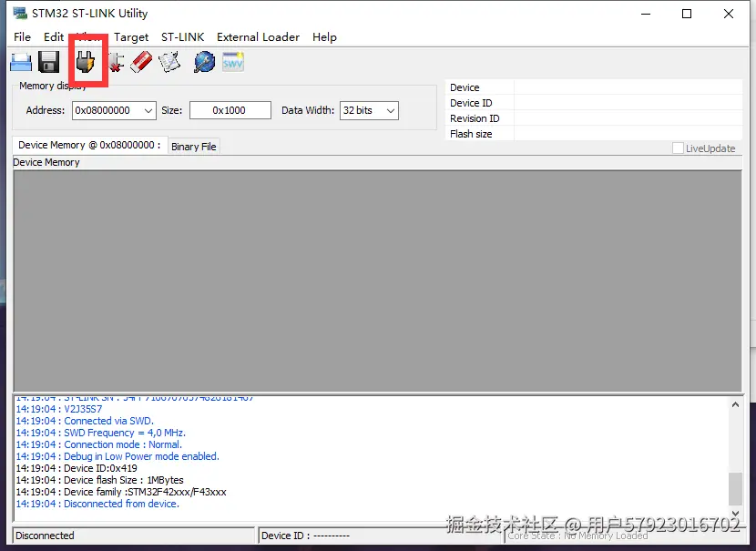Close the ST-LINK Utility window
The height and width of the screenshot is (551, 756).
pyautogui.click(x=729, y=14)
